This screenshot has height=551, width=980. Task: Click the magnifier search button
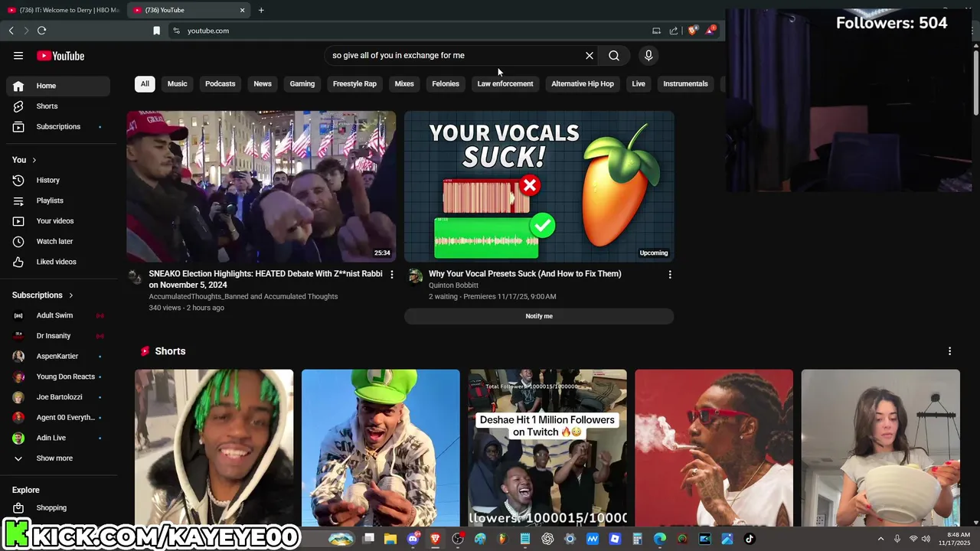(614, 56)
